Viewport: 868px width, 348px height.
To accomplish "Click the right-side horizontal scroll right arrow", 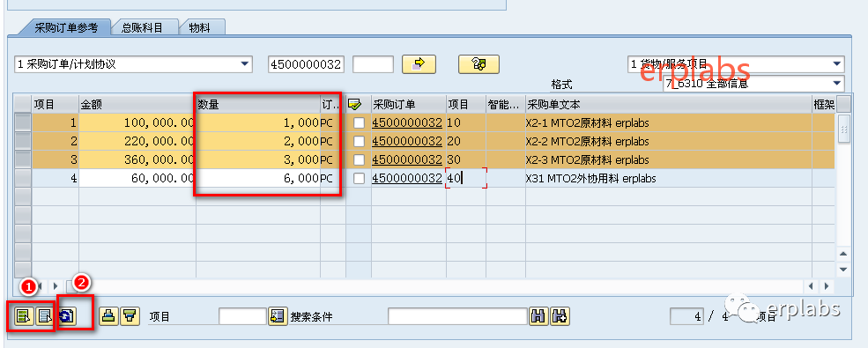I will pos(827,286).
